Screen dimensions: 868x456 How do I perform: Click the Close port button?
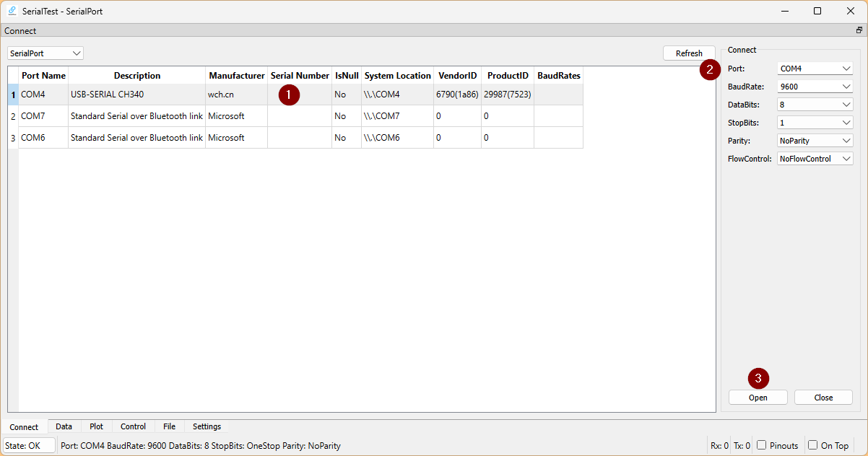point(823,398)
